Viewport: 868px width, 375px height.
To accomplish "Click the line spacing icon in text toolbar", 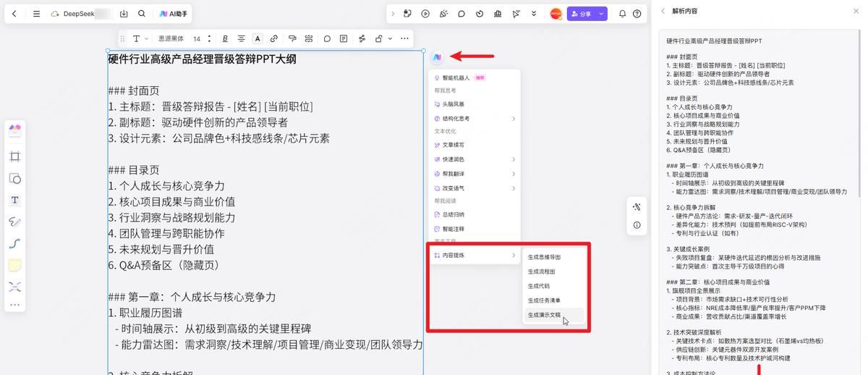I will [x=309, y=38].
